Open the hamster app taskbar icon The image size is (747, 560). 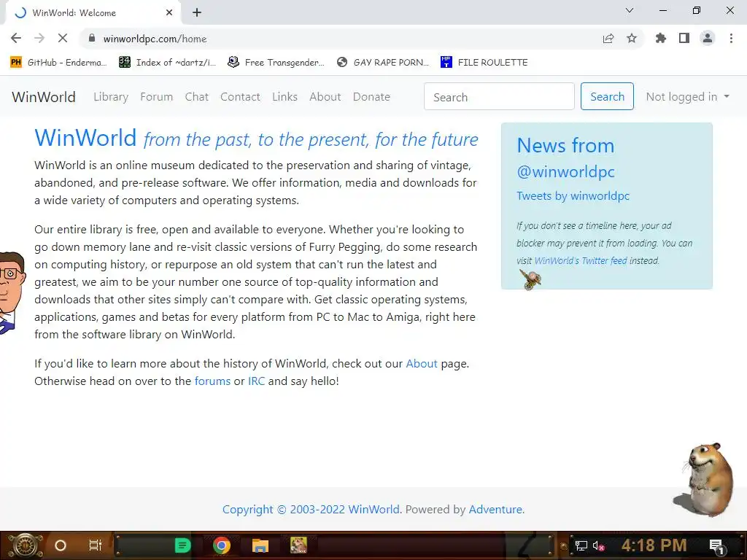pyautogui.click(x=298, y=545)
